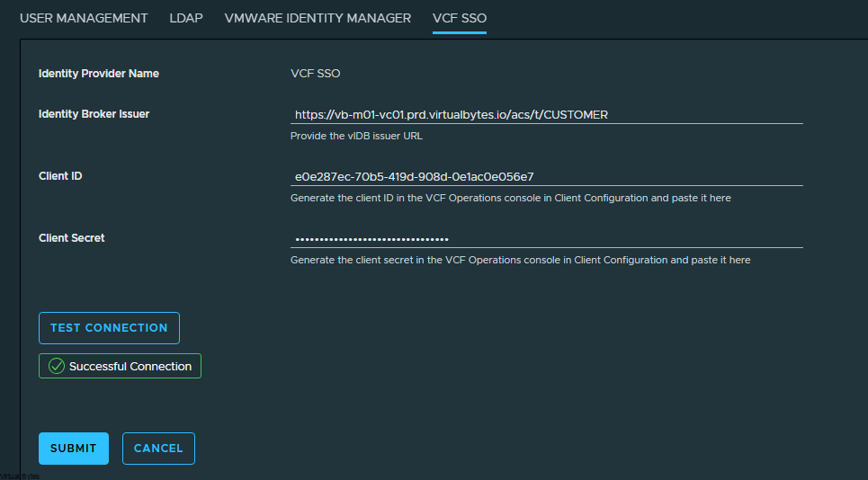The width and height of the screenshot is (868, 480).
Task: Click the Identity Provider Name label
Action: coord(99,74)
